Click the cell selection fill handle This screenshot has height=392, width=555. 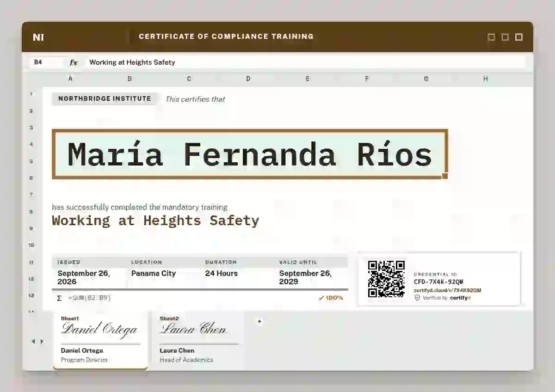tap(445, 176)
